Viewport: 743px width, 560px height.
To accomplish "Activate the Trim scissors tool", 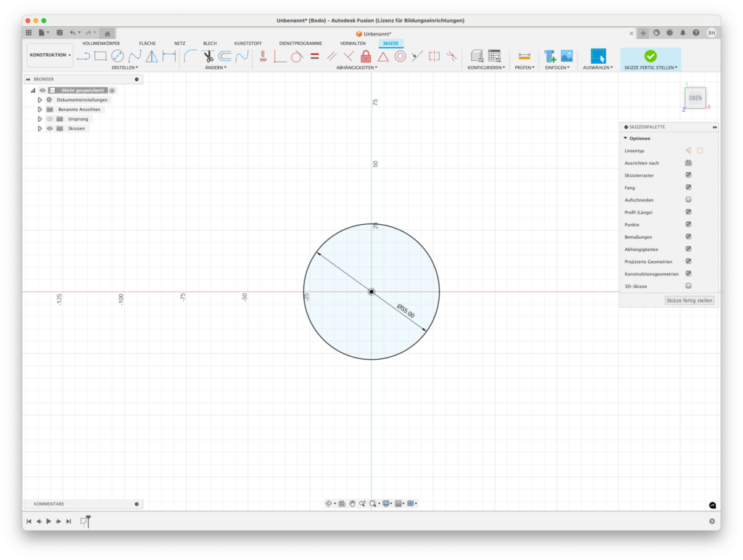I will pos(208,56).
